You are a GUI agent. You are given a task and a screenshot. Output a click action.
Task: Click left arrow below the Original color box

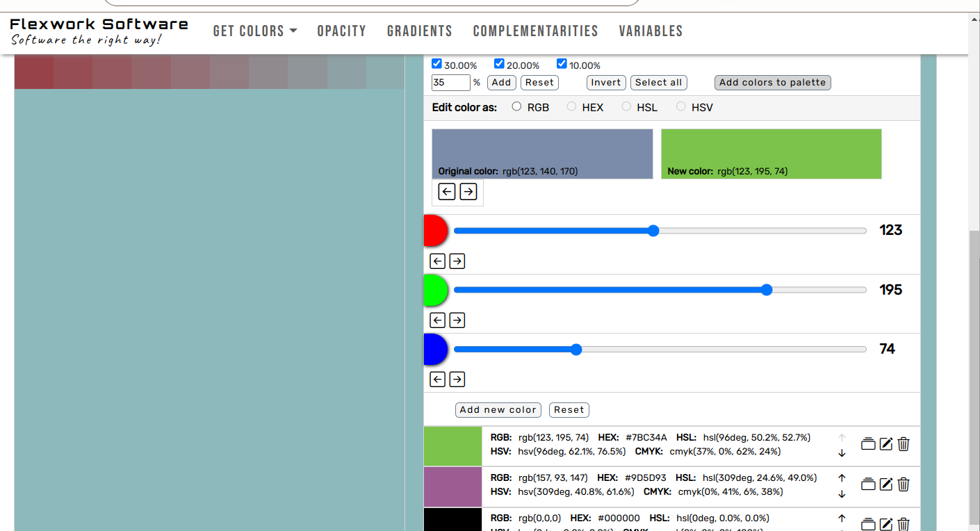coord(447,191)
